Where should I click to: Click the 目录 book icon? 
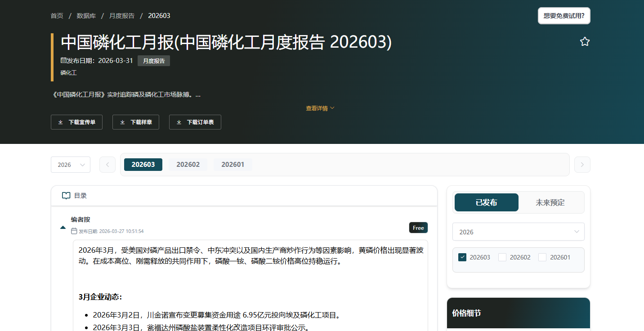[x=66, y=195]
